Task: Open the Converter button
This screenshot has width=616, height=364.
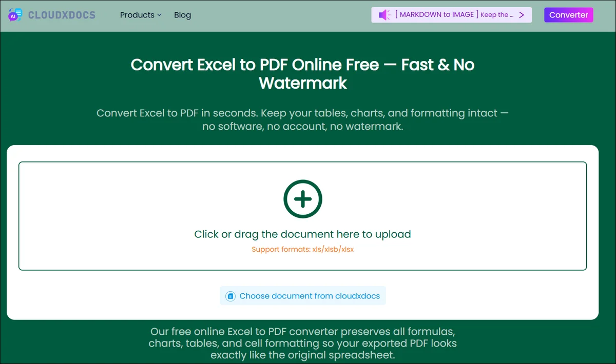Action: coord(569,15)
